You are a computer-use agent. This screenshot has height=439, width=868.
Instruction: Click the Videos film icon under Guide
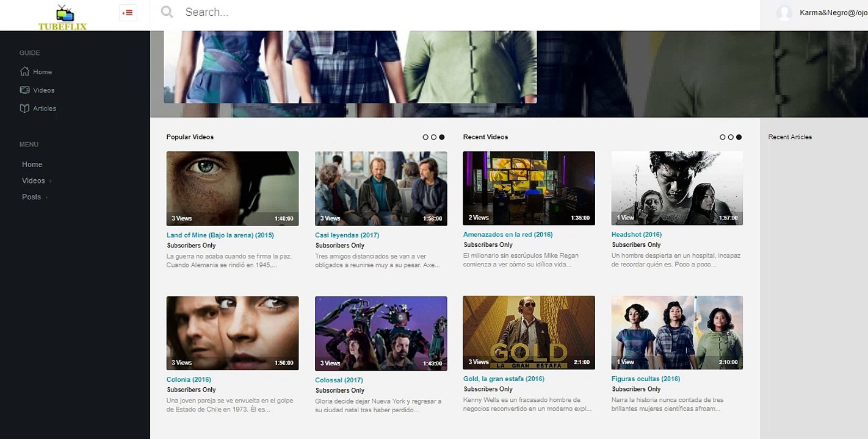pyautogui.click(x=24, y=90)
